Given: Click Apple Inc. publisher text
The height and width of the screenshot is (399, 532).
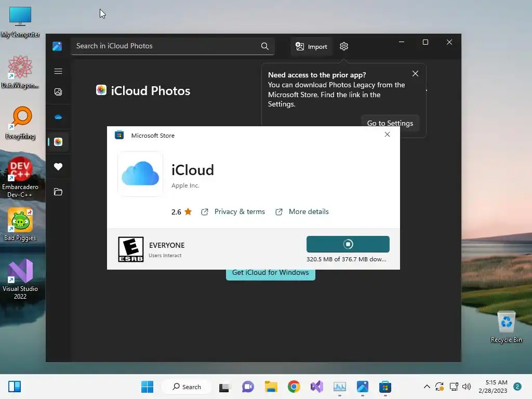Looking at the screenshot, I should [185, 185].
